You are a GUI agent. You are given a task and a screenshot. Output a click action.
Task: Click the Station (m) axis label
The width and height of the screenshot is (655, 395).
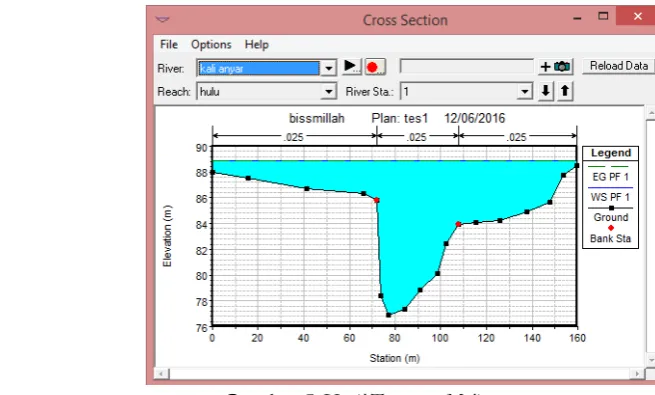[x=395, y=358]
